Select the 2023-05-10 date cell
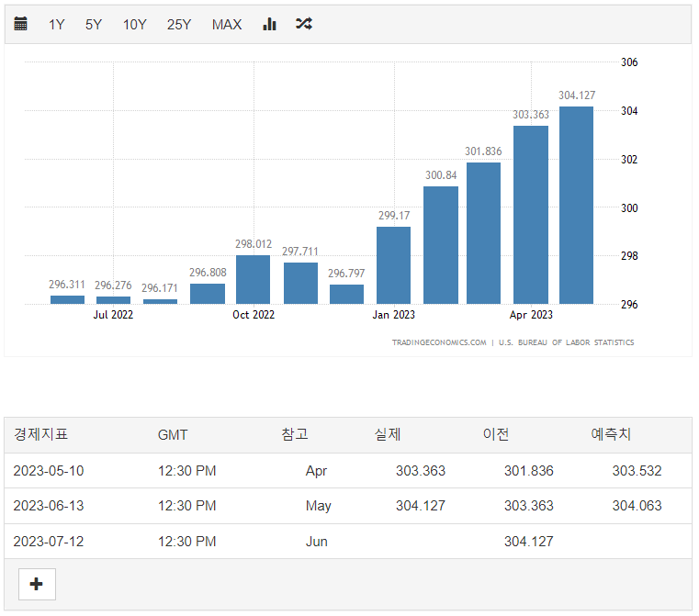 (x=49, y=471)
